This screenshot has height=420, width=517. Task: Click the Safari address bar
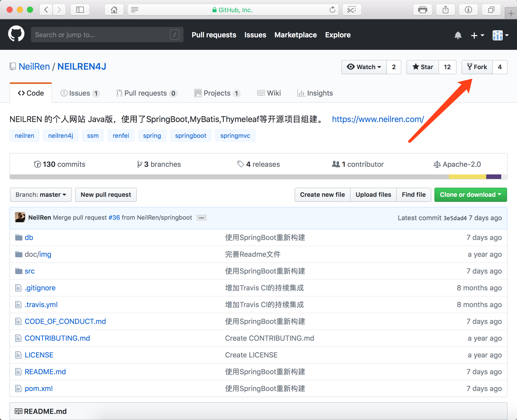click(233, 10)
